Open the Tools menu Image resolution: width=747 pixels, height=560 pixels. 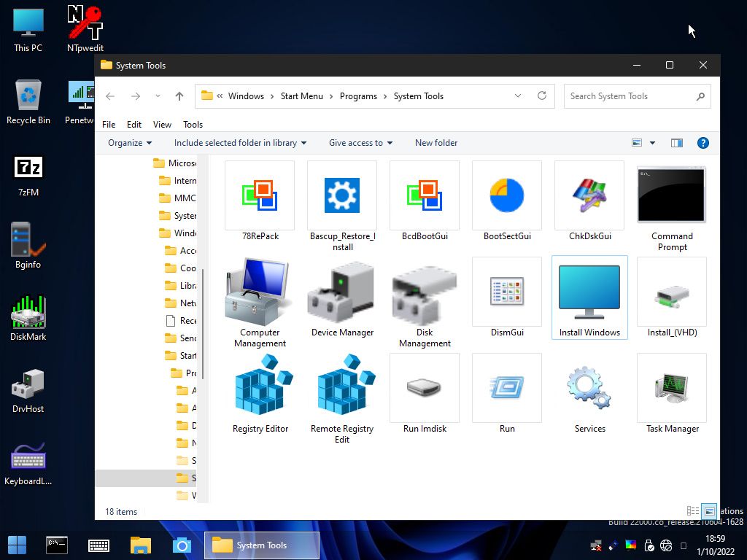pos(193,124)
